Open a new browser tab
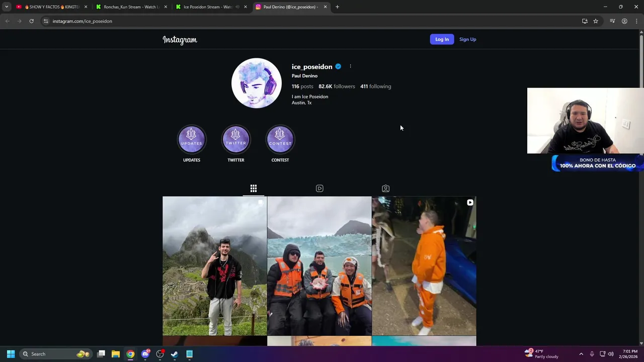 click(337, 7)
